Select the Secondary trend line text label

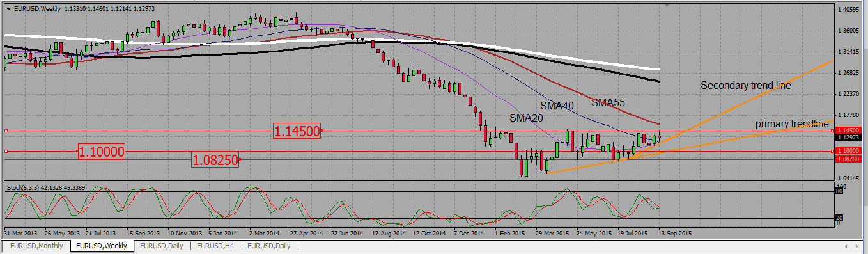[x=746, y=85]
